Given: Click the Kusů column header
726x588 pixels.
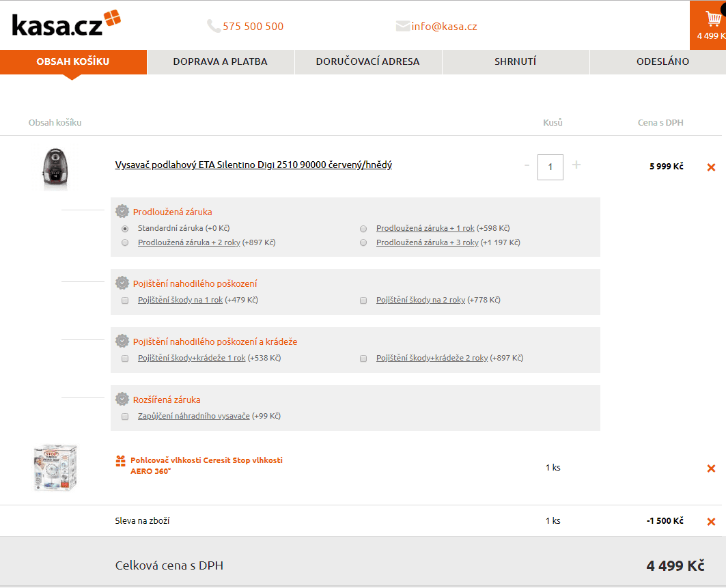Looking at the screenshot, I should click(x=553, y=123).
